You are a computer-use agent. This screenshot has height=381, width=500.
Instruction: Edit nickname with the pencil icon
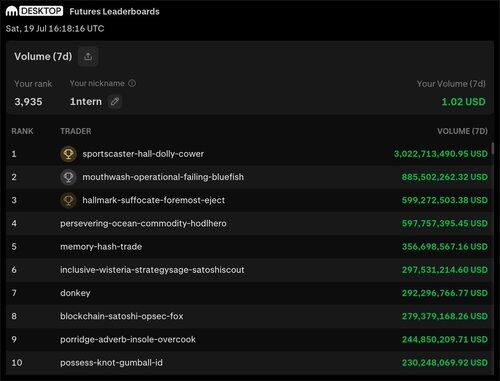115,101
